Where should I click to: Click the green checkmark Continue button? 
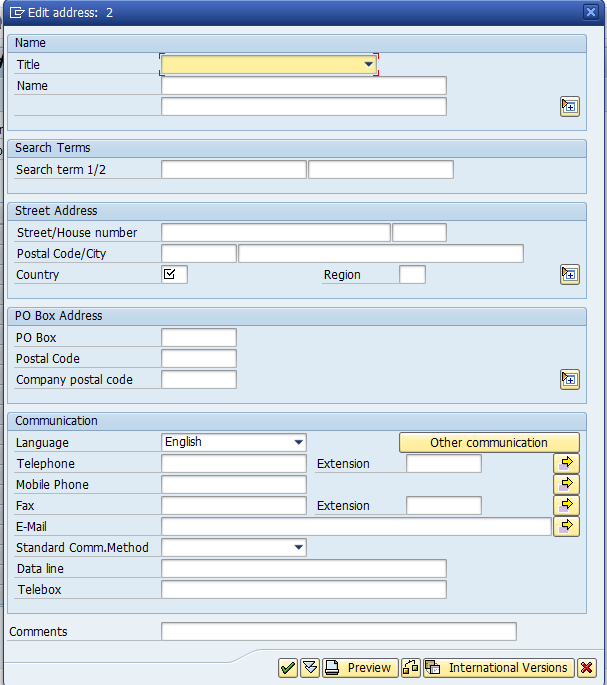pos(287,668)
